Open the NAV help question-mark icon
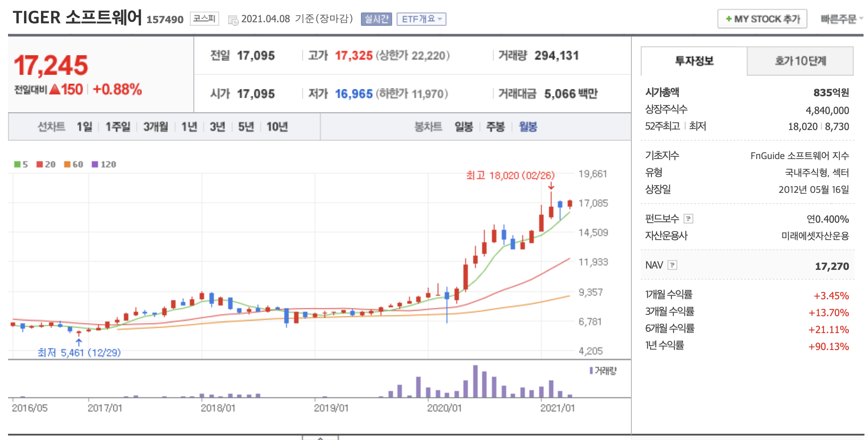Image resolution: width=868 pixels, height=440 pixels. [672, 265]
